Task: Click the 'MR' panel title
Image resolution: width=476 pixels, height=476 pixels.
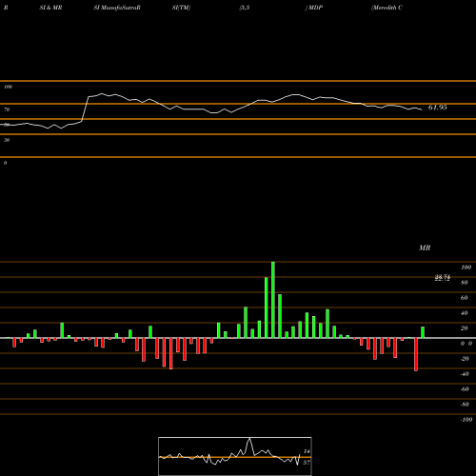Action: (425, 248)
